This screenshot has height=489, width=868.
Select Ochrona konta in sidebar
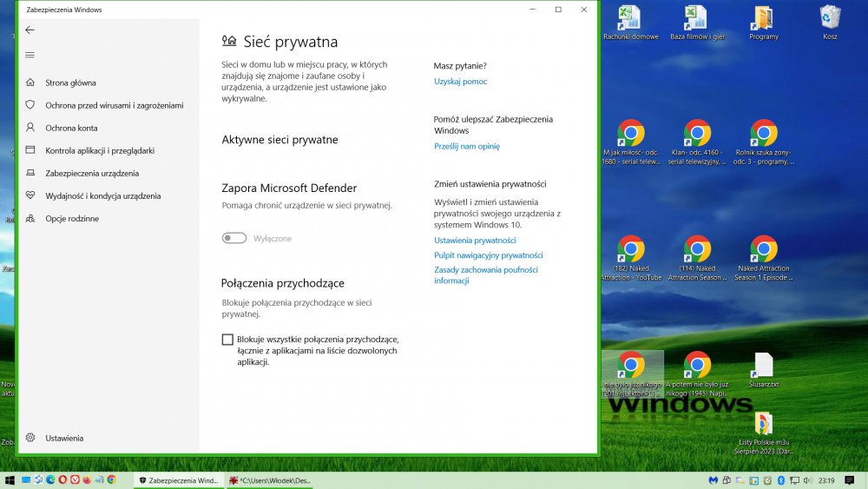pos(71,128)
